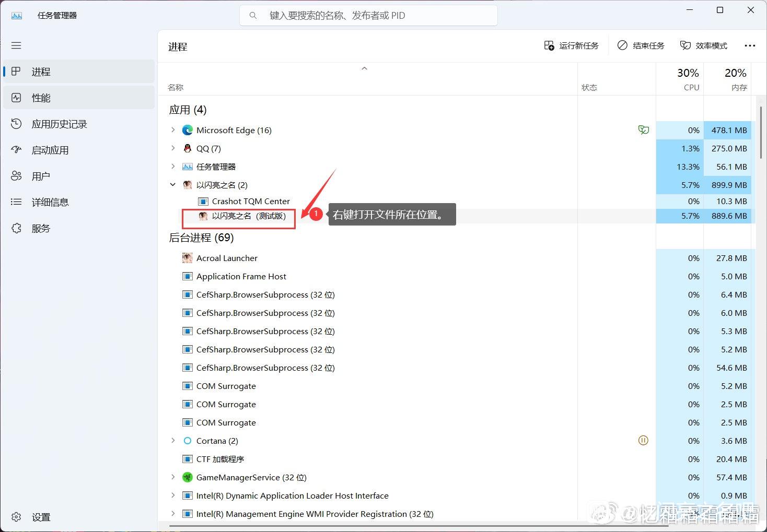The width and height of the screenshot is (767, 532).
Task: Click the Task Manager title bar icon
Action: [17, 16]
